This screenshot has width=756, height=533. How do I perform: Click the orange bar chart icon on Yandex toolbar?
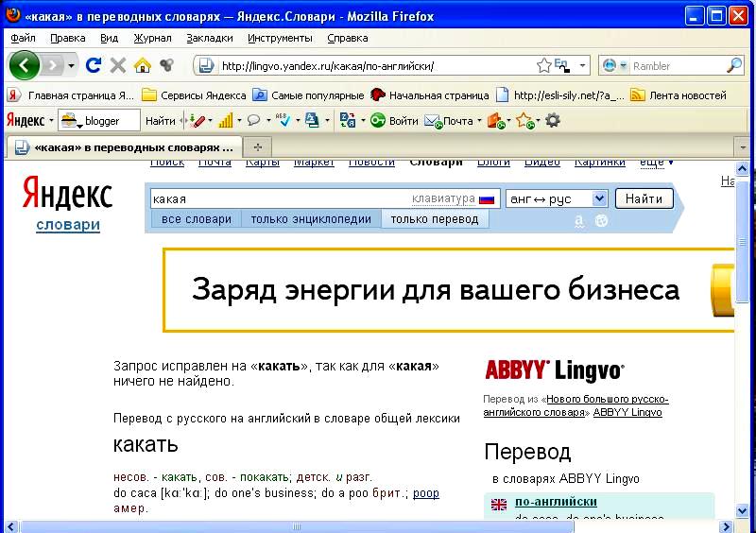(225, 121)
